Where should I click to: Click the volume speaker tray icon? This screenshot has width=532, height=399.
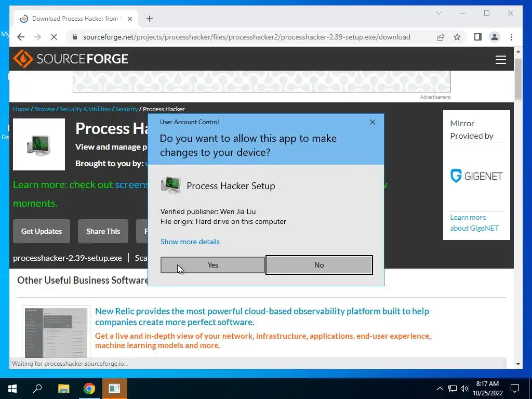(x=464, y=389)
